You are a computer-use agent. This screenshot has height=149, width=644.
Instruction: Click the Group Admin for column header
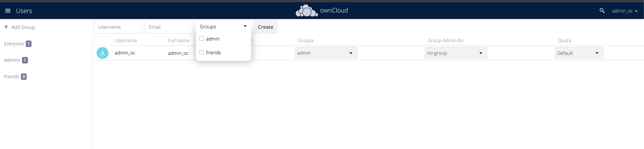pyautogui.click(x=445, y=40)
